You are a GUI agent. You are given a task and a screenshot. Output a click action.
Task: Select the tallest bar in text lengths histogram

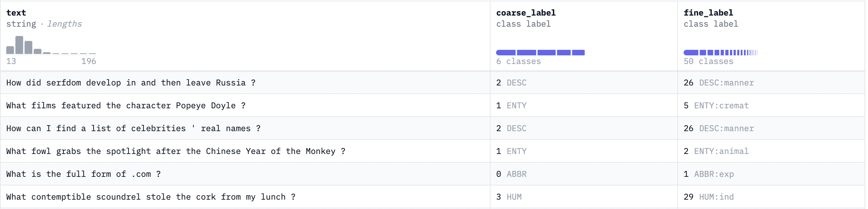click(x=19, y=45)
